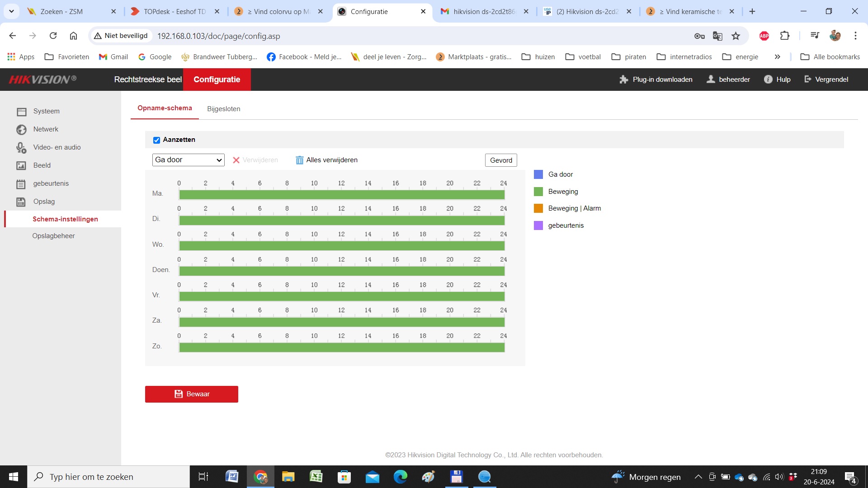Open Rechtstreekse beeld menu tab
868x488 pixels.
[148, 80]
